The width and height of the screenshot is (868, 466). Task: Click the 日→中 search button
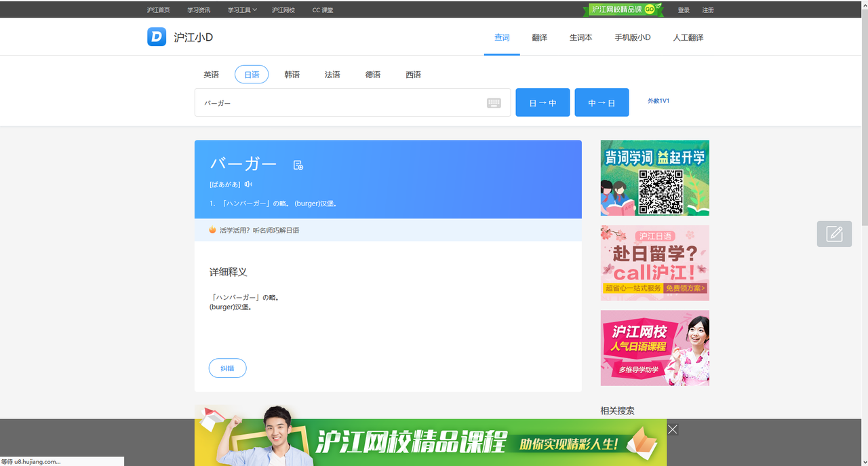point(542,102)
